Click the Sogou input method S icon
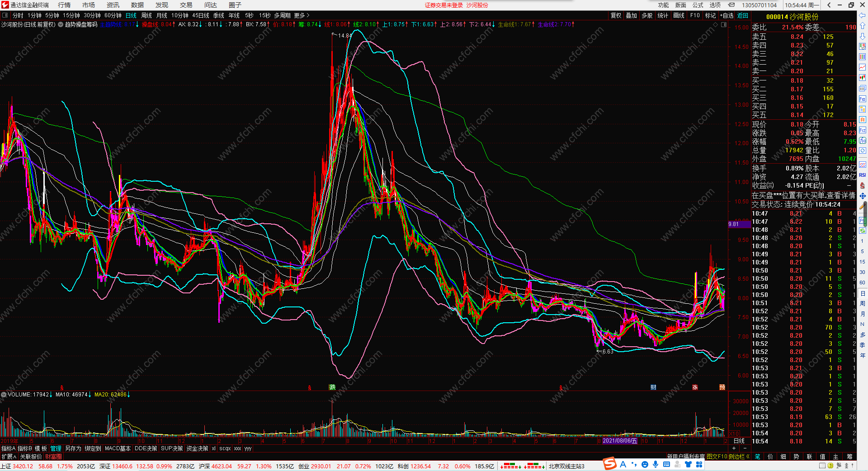The width and height of the screenshot is (868, 471). [610, 464]
